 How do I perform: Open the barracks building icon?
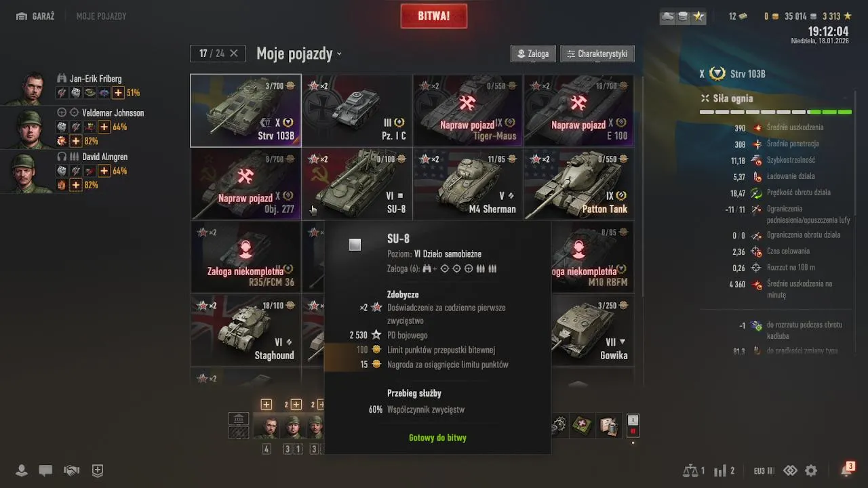239,418
